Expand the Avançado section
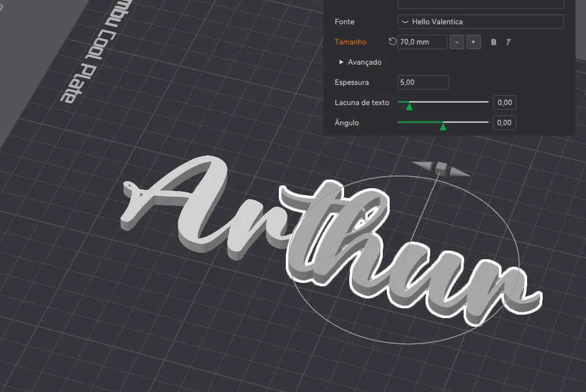This screenshot has width=586, height=392. tap(360, 62)
